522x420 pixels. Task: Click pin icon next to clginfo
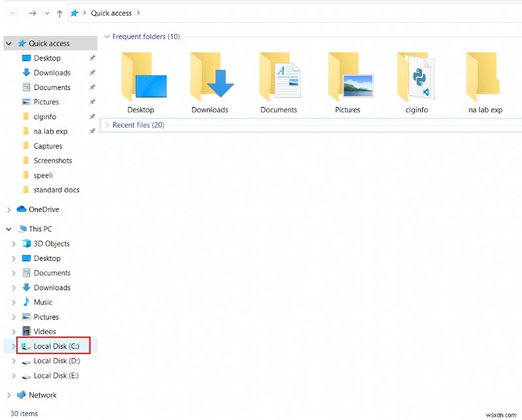point(92,117)
